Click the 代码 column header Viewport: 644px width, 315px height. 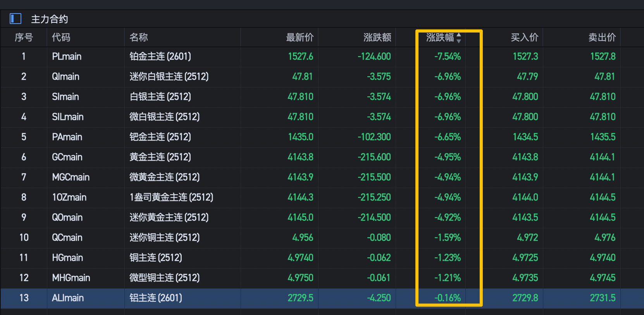click(x=61, y=38)
